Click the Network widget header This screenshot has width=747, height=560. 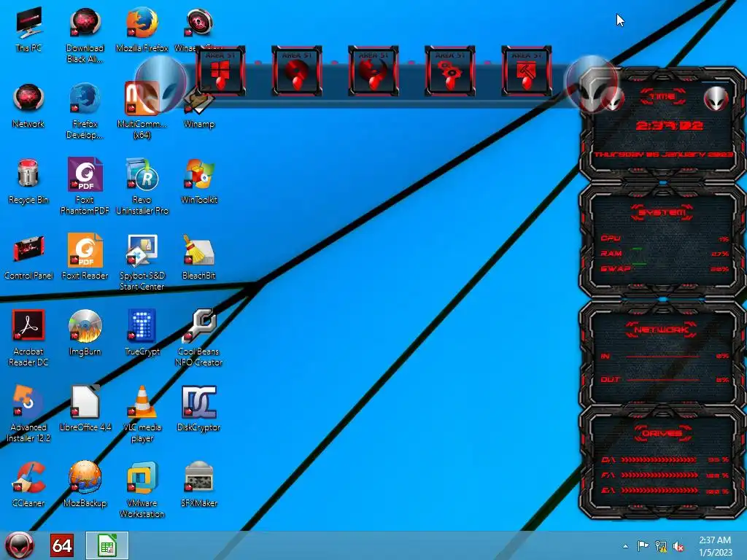pos(662,330)
